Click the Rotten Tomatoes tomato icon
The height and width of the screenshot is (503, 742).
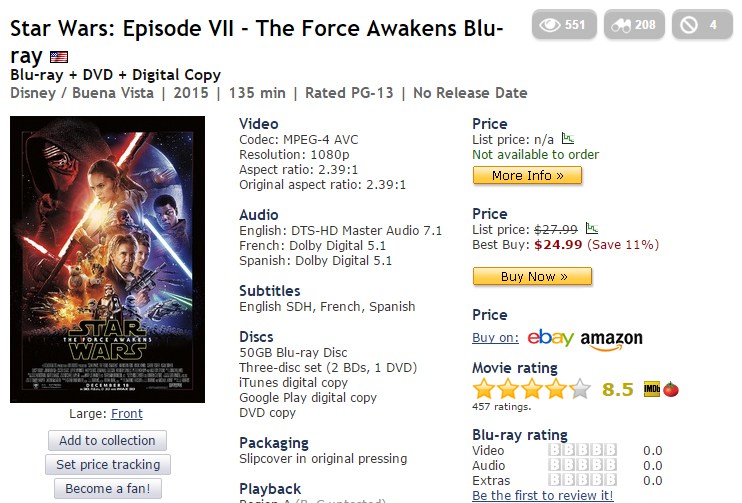[670, 389]
